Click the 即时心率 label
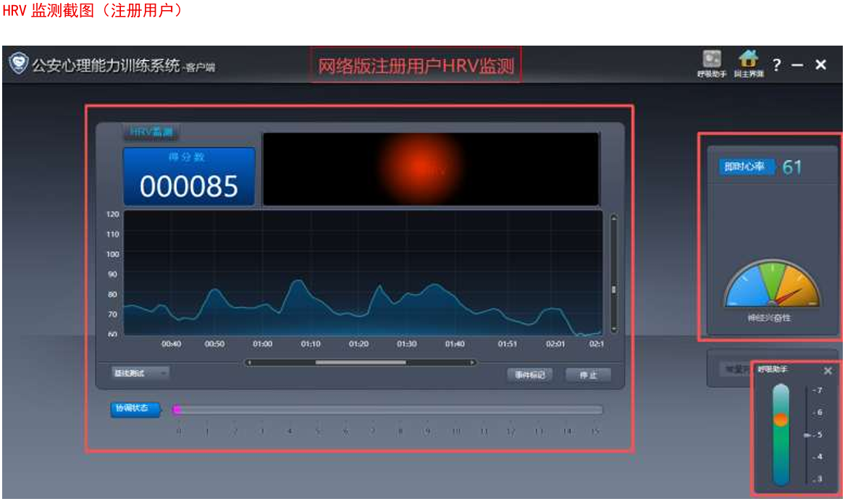The height and width of the screenshot is (504, 845). click(x=746, y=167)
